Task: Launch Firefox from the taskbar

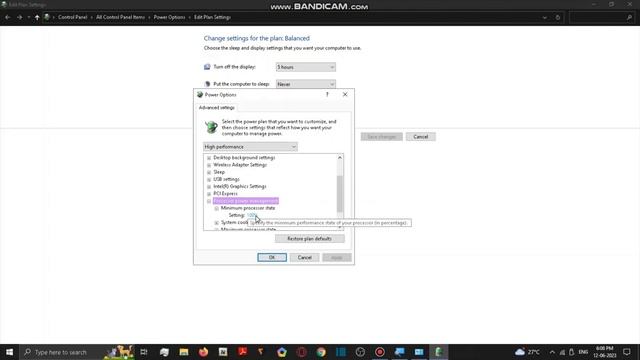Action: (x=203, y=352)
